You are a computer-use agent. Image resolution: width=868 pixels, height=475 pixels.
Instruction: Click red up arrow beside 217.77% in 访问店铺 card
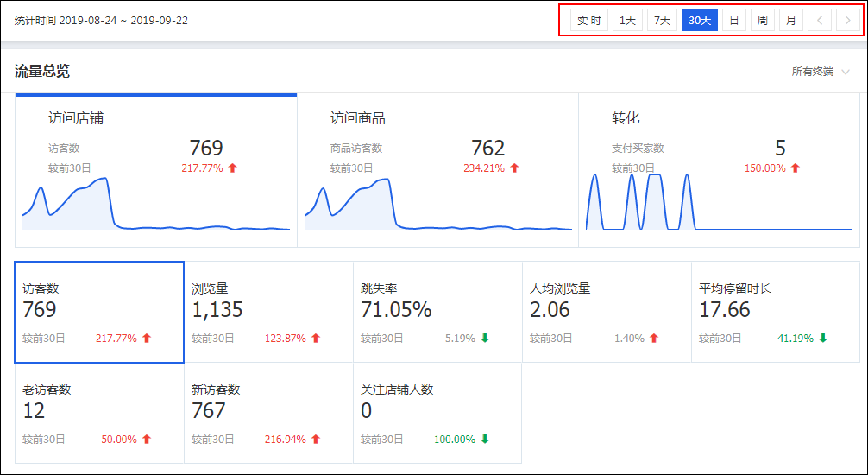[x=232, y=168]
